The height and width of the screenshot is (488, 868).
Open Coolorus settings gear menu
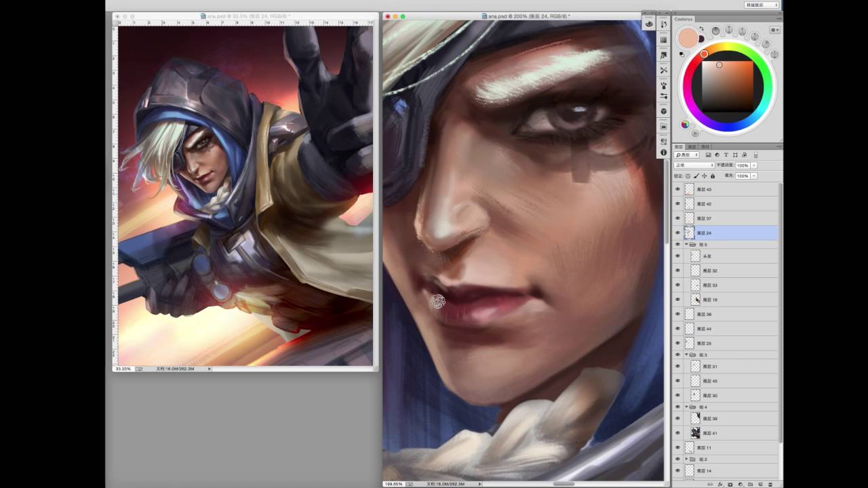pyautogui.click(x=774, y=30)
